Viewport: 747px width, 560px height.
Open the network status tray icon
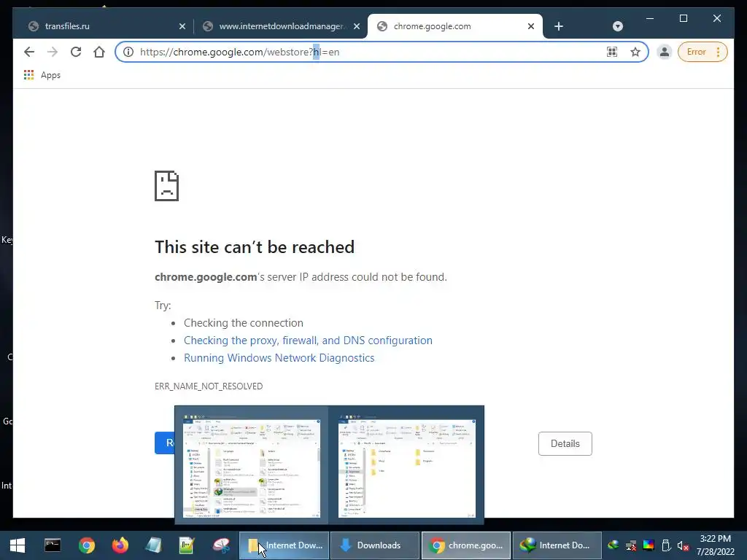point(631,545)
